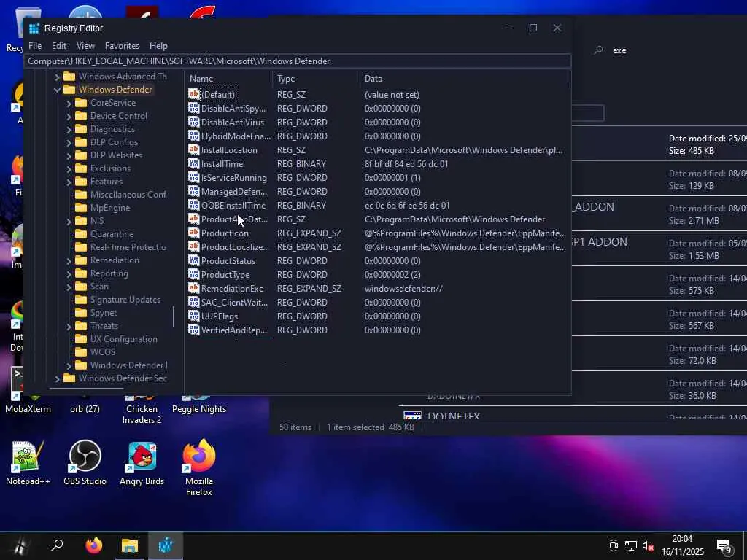The height and width of the screenshot is (560, 747).
Task: Expand the Remediation key
Action: click(69, 260)
